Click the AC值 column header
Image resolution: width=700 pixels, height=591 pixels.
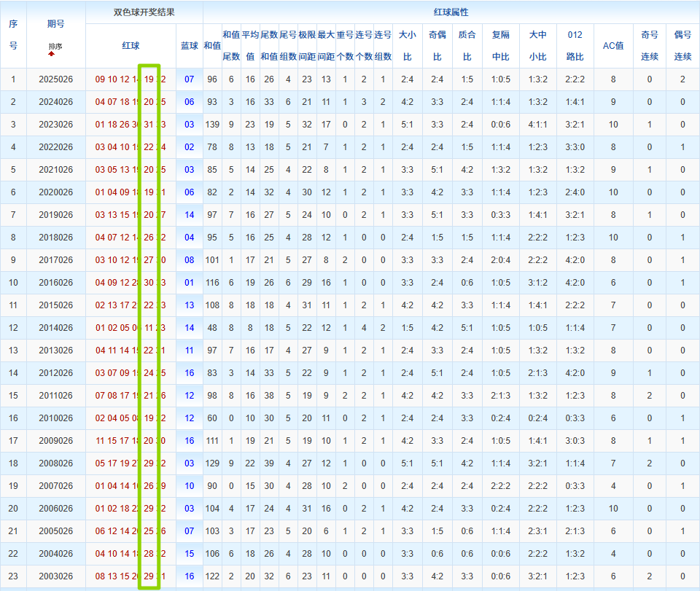612,45
